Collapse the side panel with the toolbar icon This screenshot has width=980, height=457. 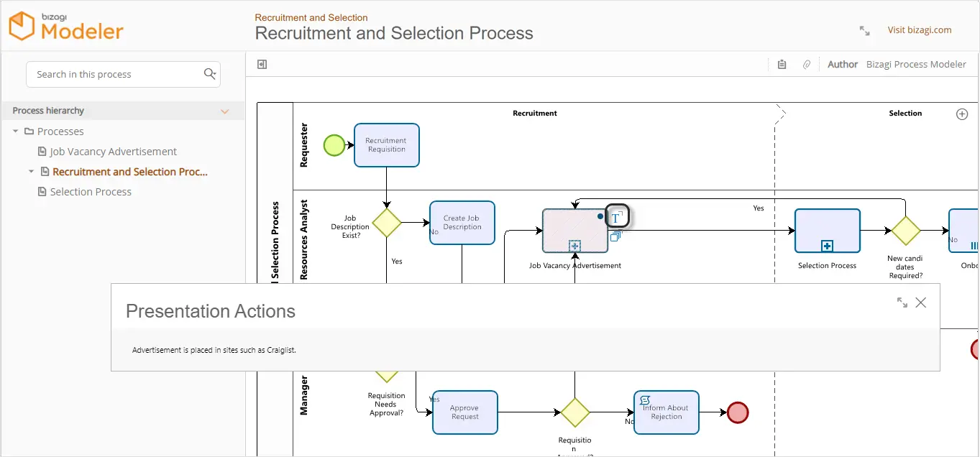pyautogui.click(x=262, y=65)
